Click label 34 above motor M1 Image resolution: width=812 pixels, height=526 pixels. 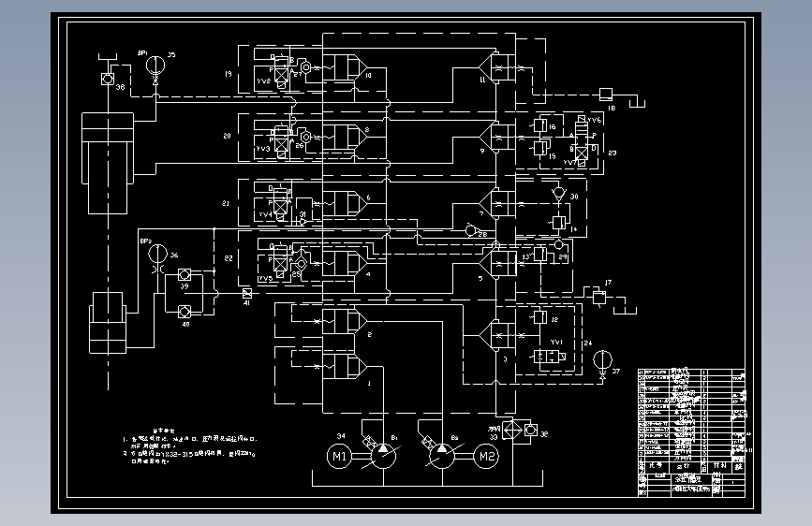pyautogui.click(x=341, y=436)
